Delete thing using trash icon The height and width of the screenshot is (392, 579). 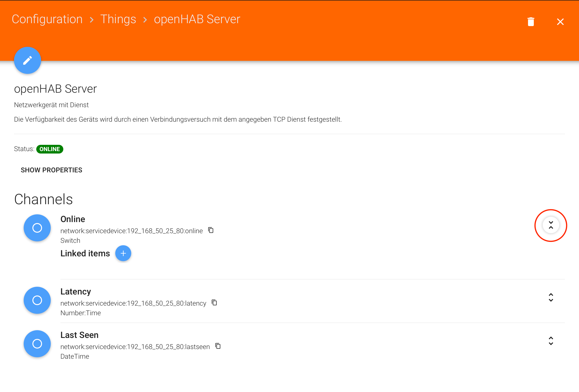click(531, 22)
